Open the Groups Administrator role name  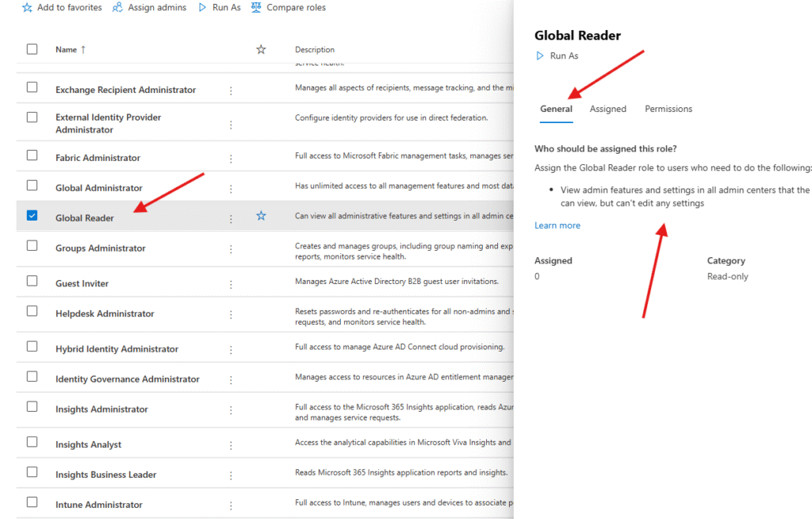tap(100, 248)
